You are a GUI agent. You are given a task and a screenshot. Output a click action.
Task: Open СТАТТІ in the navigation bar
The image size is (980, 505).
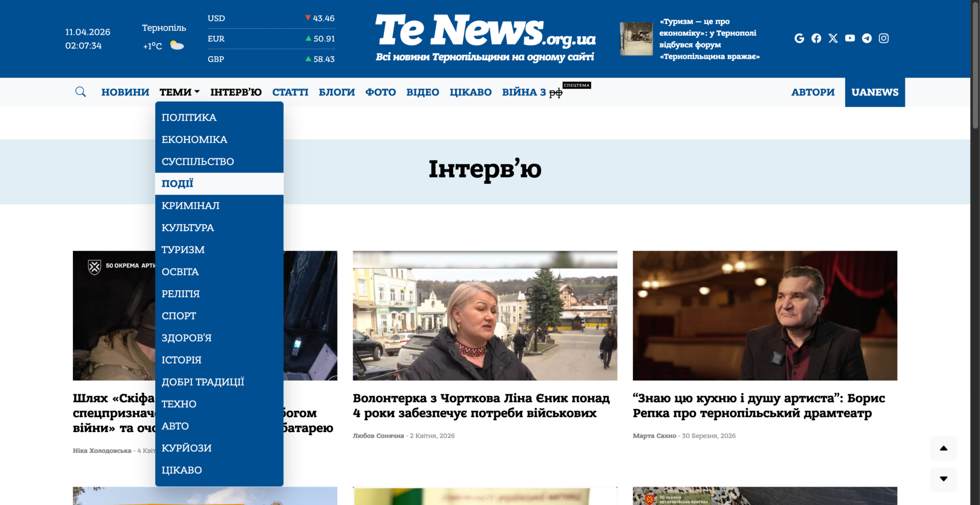[290, 92]
